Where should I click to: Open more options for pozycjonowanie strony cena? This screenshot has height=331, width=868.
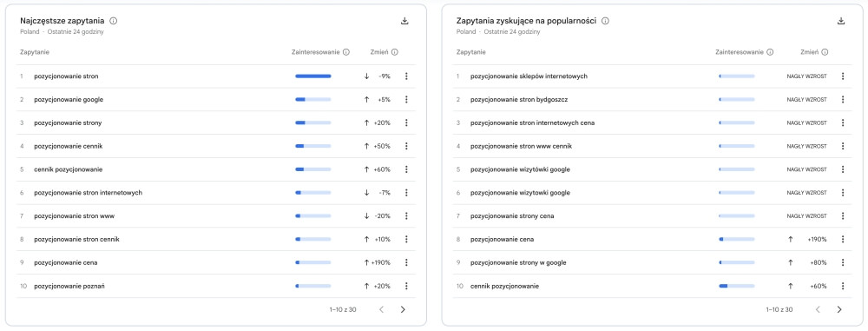coord(843,216)
